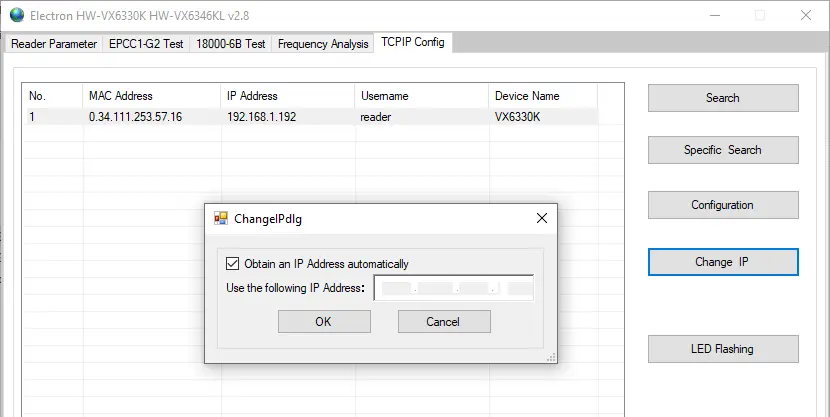Image resolution: width=830 pixels, height=417 pixels.
Task: Click the ChangeIPdlg dialog window icon
Action: click(221, 218)
